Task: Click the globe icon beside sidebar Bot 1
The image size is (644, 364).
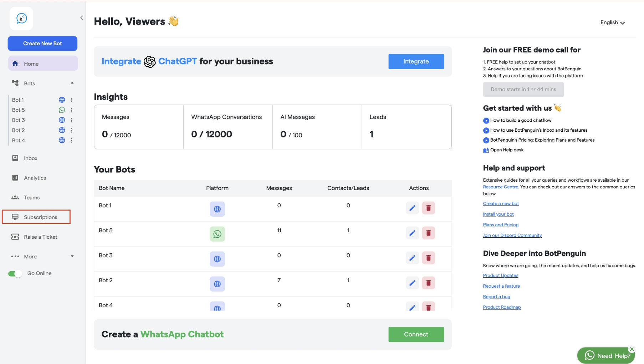Action: tap(62, 100)
